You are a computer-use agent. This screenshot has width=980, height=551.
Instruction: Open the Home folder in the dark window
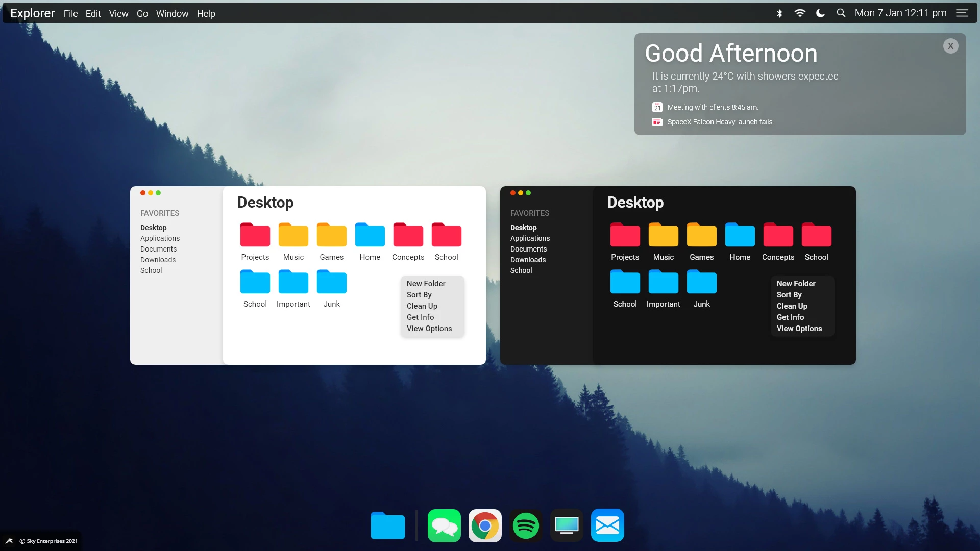[740, 235]
